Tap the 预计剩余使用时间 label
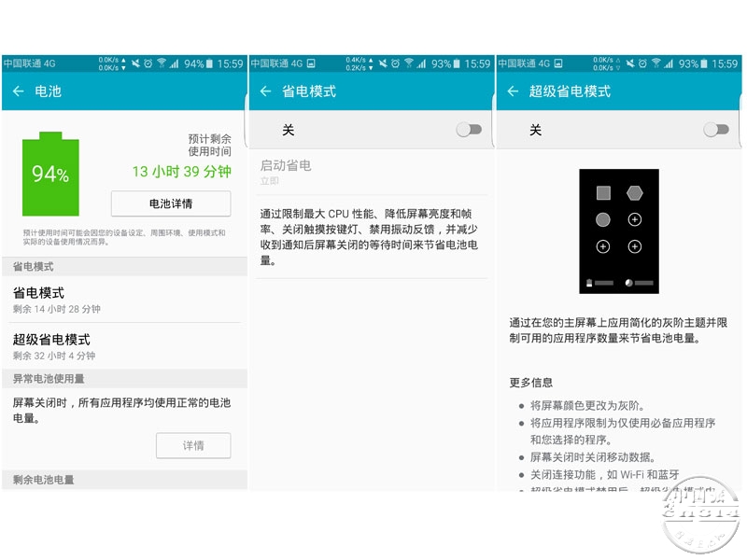The image size is (747, 560). [209, 145]
